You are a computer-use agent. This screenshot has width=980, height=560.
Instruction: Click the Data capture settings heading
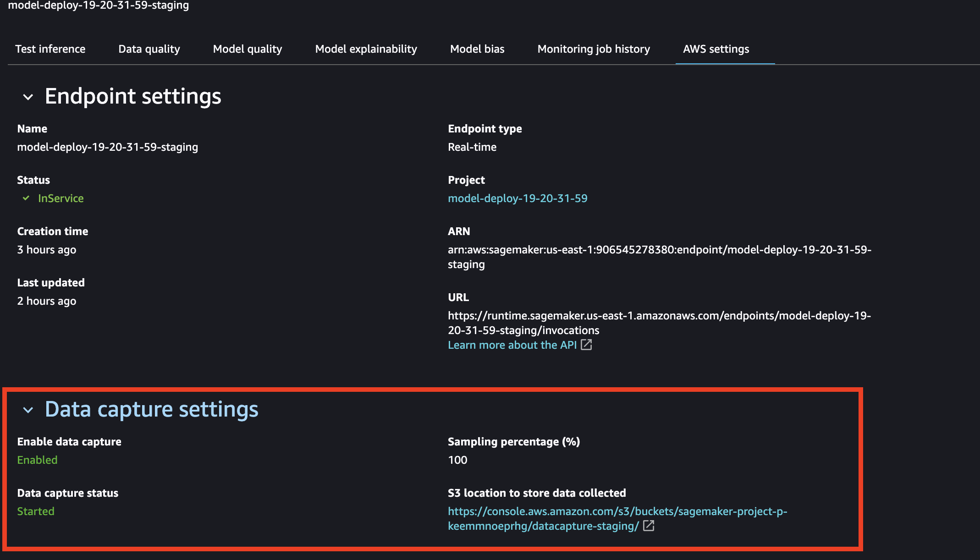(x=152, y=410)
